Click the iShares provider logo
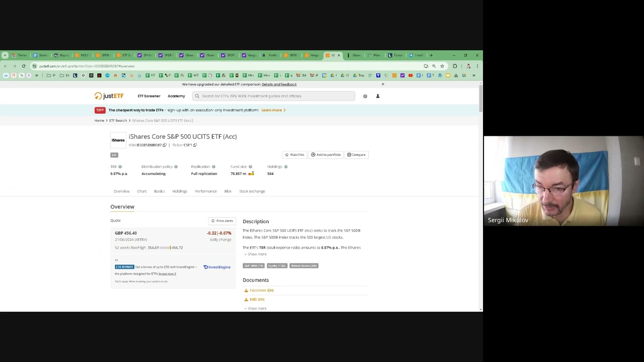 118,140
